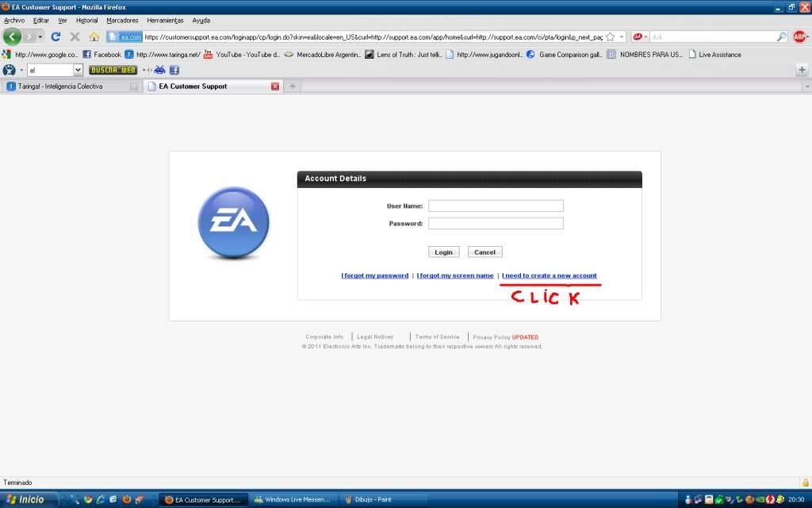This screenshot has height=508, width=812.
Task: Open the Windows Inicio start button
Action: 26,500
